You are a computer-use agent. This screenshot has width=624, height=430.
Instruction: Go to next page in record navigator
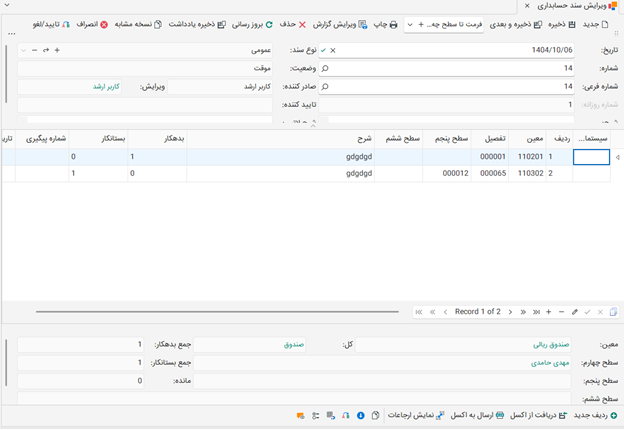(523, 312)
